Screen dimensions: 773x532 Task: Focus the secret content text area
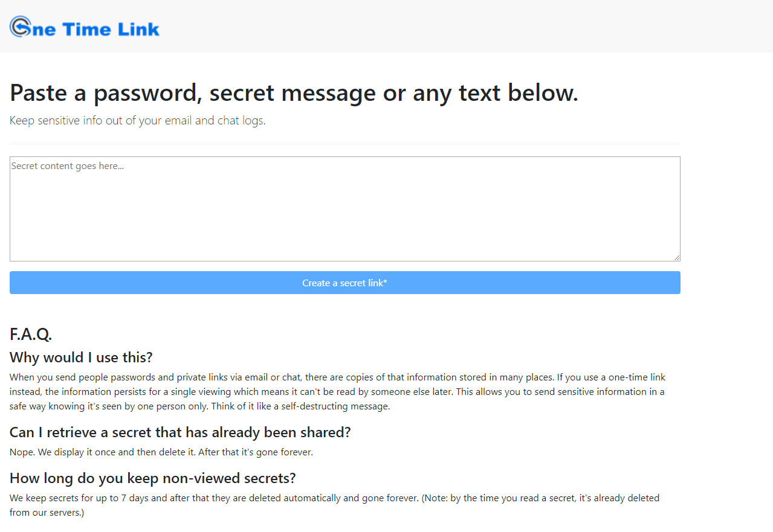pos(345,209)
